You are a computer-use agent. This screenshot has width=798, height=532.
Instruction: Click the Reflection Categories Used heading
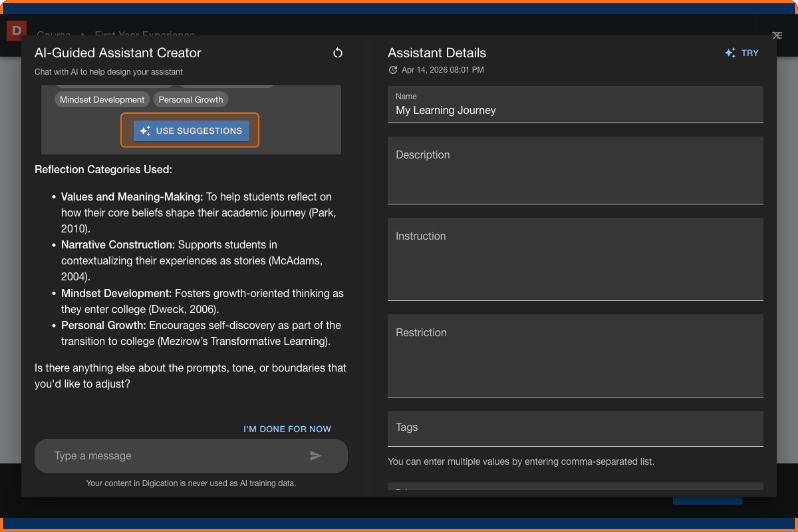(x=103, y=170)
